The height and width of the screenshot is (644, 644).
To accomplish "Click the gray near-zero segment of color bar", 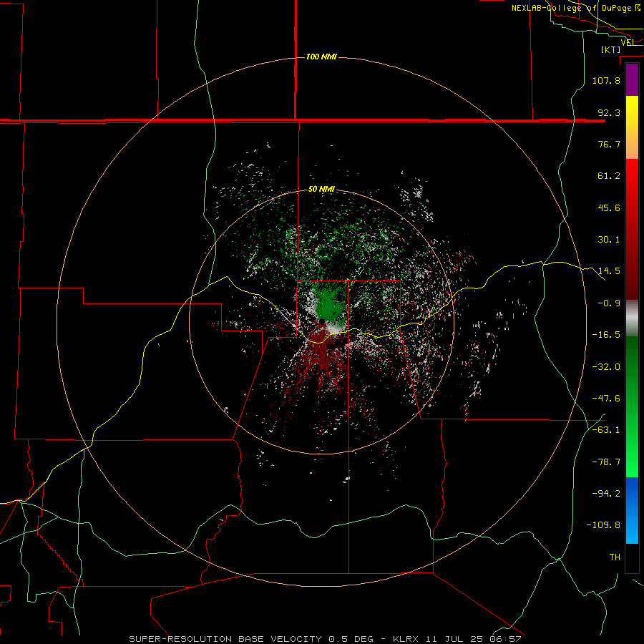I will click(x=632, y=318).
